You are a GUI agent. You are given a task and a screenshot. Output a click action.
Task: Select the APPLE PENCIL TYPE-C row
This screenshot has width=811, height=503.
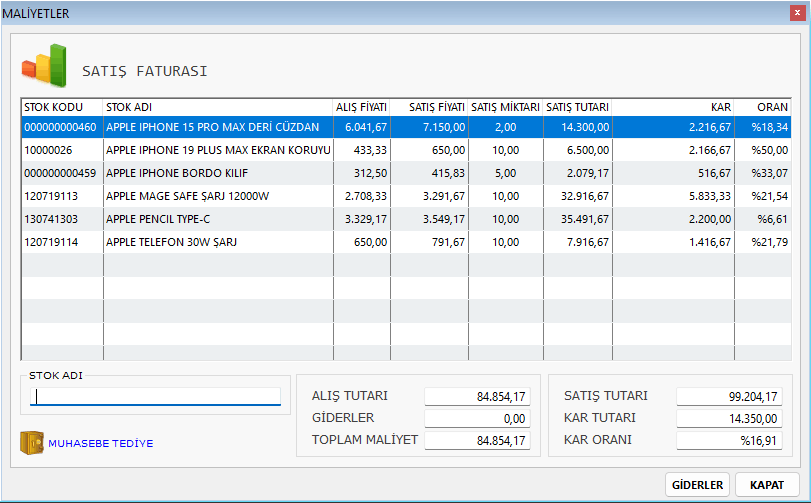[406, 219]
